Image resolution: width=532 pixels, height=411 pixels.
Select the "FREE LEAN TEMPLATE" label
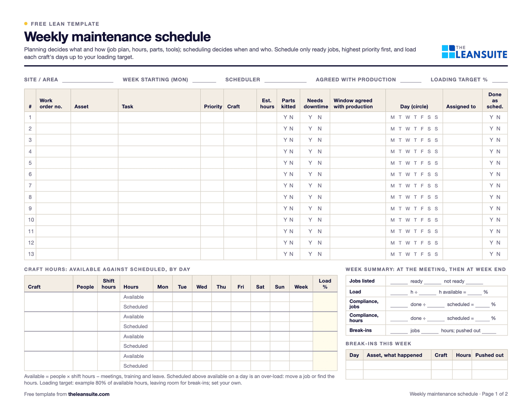pyautogui.click(x=65, y=24)
